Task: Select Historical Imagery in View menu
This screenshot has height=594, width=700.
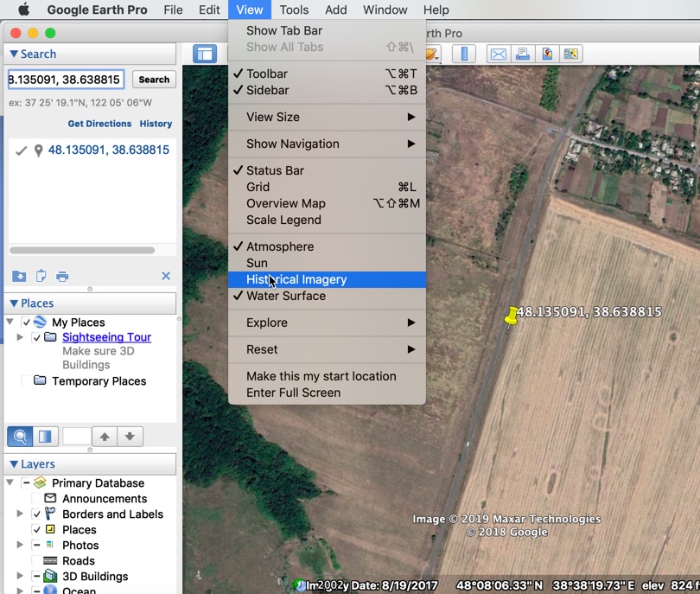Action: [327, 279]
